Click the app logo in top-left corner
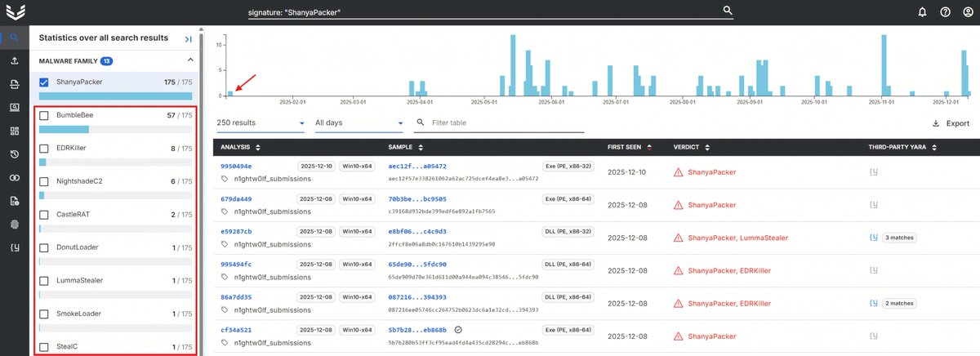 [15, 12]
